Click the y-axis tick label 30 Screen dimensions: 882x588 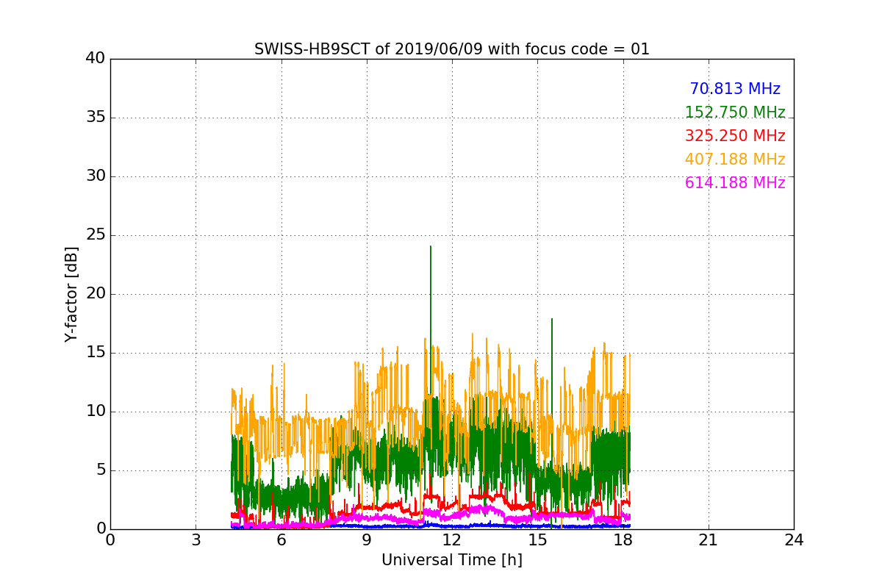96,176
